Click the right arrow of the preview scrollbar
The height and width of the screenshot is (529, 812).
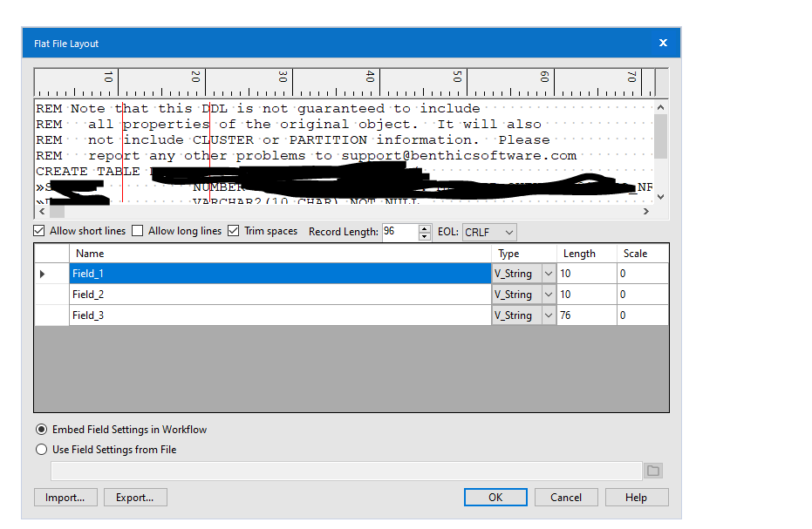tap(646, 211)
